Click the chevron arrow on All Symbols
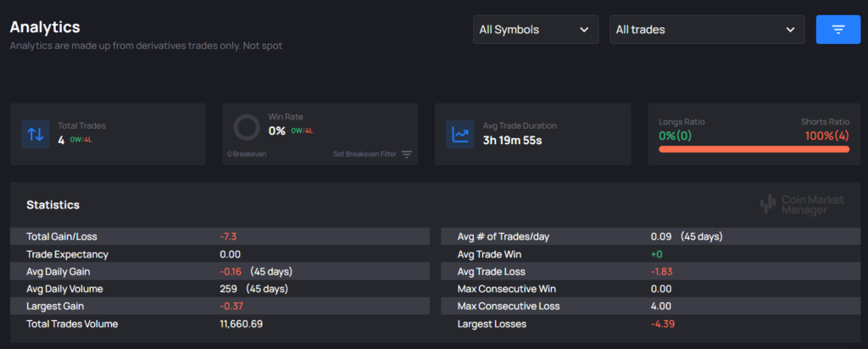 [584, 30]
